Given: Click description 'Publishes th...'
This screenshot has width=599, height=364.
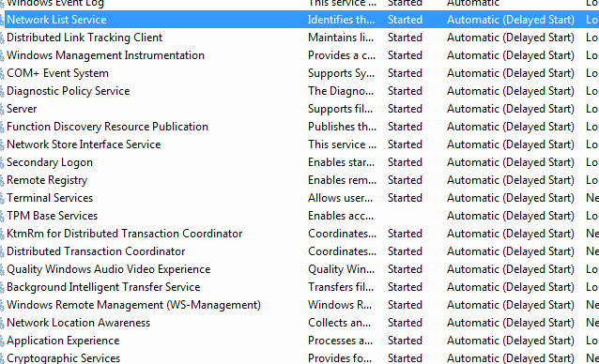Looking at the screenshot, I should 342,127.
